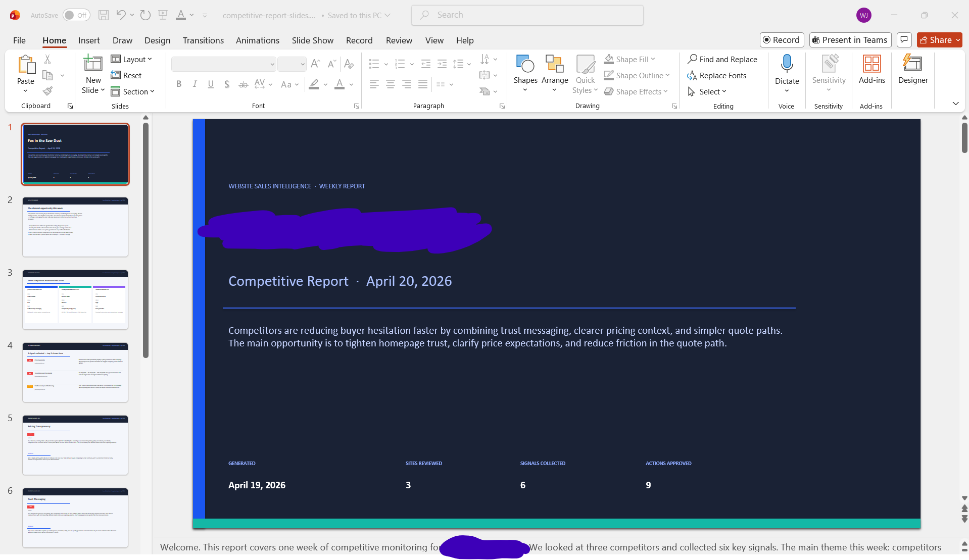This screenshot has height=560, width=969.
Task: Click the Cut scissors icon
Action: [x=47, y=59]
